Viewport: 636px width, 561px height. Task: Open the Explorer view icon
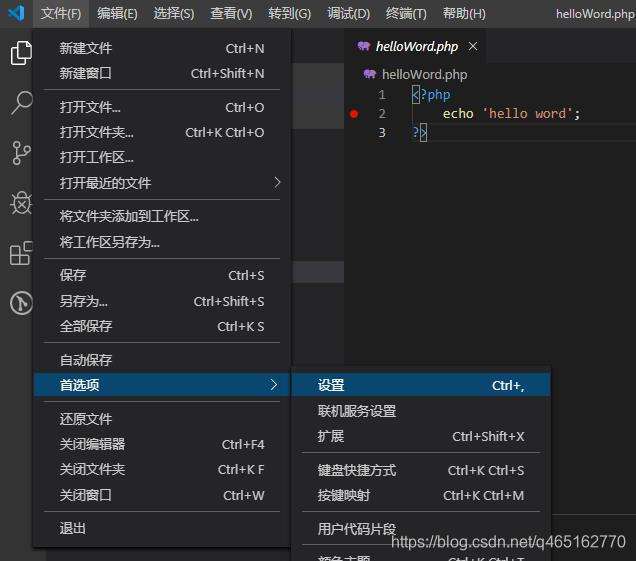pyautogui.click(x=21, y=53)
